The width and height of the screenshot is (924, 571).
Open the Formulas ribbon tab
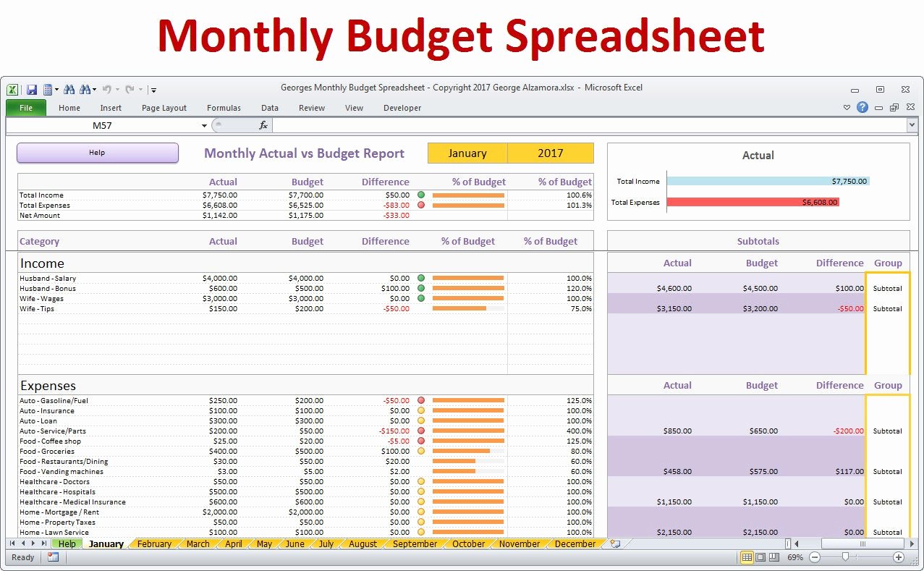click(224, 108)
